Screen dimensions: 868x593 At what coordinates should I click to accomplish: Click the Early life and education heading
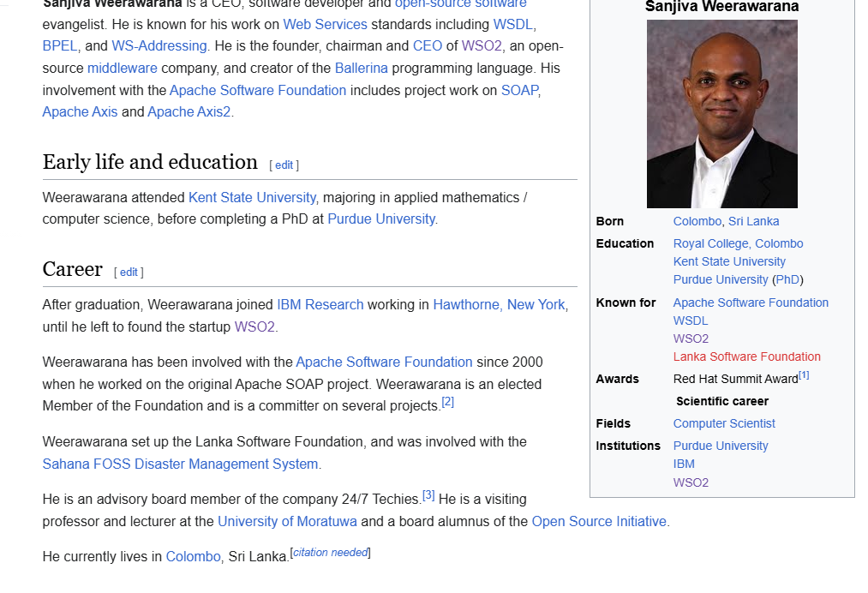pos(150,162)
